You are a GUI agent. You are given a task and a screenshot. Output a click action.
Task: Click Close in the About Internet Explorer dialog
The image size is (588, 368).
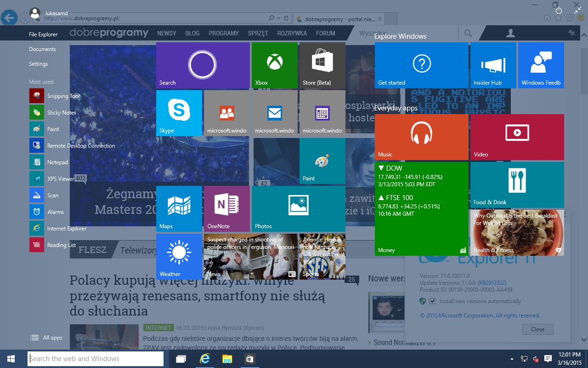(x=538, y=329)
